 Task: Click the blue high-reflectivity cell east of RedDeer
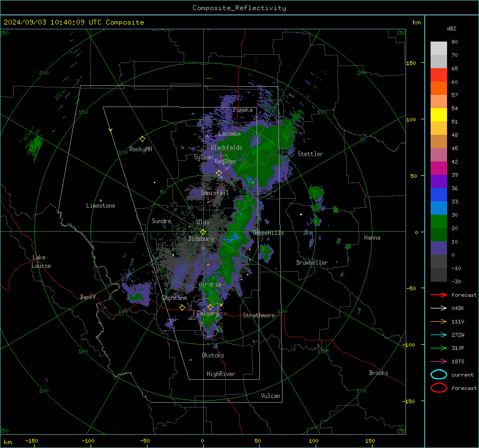click(x=249, y=179)
